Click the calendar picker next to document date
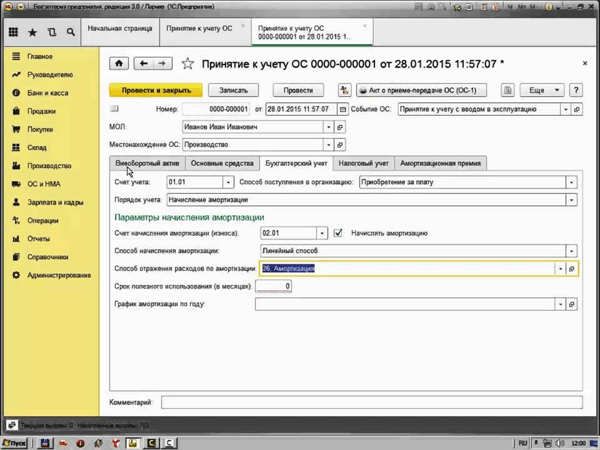This screenshot has width=600, height=450. (345, 109)
